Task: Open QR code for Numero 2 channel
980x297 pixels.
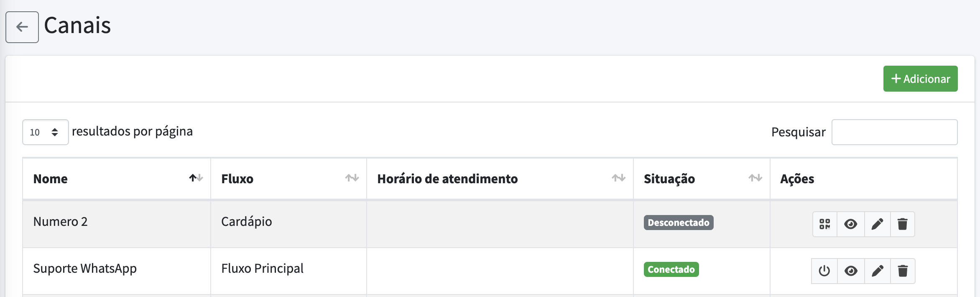Action: point(825,224)
